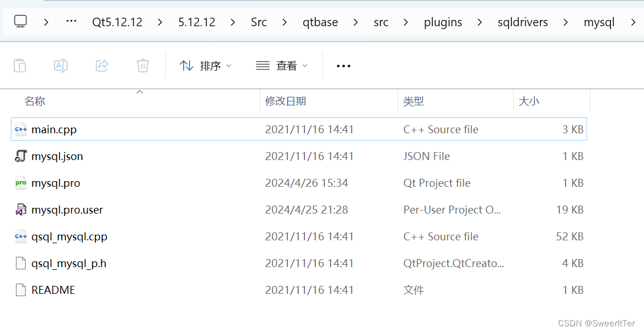Click the Src breadcrumb link
644x332 pixels.
point(259,22)
